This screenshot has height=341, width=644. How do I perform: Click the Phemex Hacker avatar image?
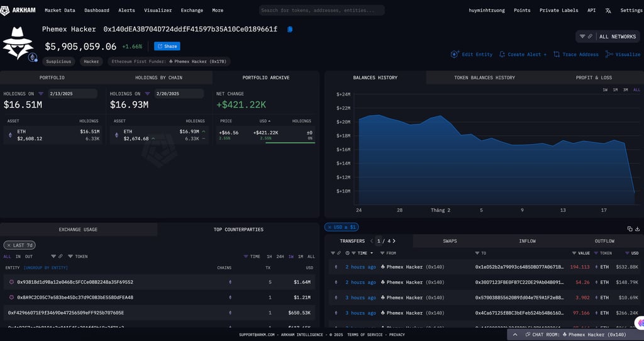[x=18, y=43]
